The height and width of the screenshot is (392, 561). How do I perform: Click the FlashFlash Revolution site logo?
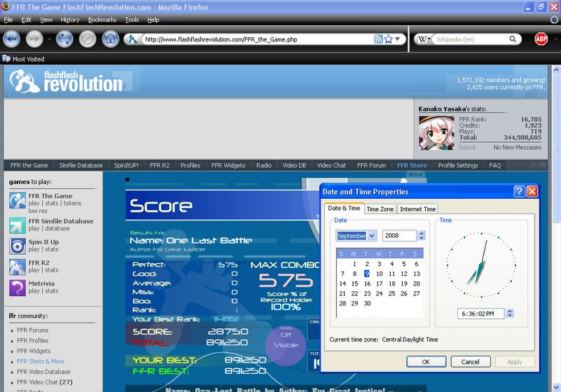pos(67,81)
